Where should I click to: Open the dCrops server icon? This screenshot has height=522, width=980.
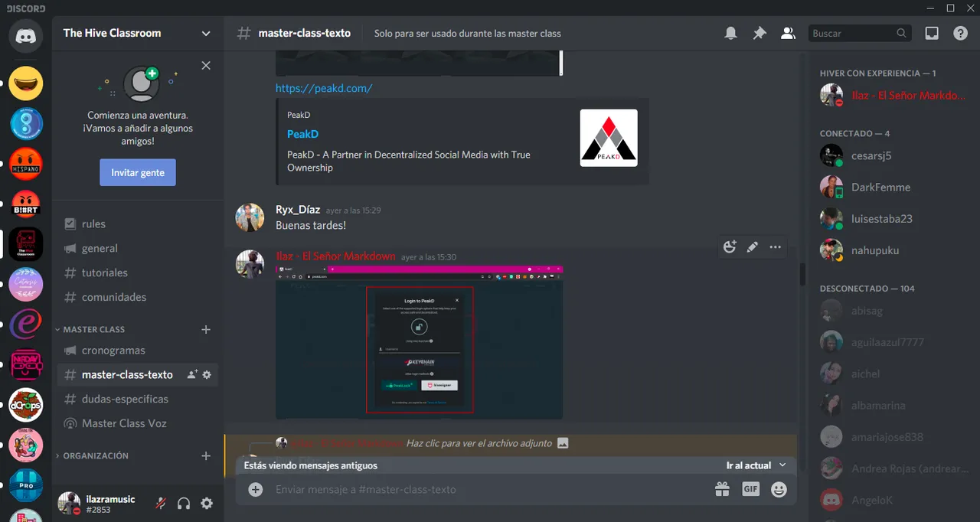click(25, 405)
